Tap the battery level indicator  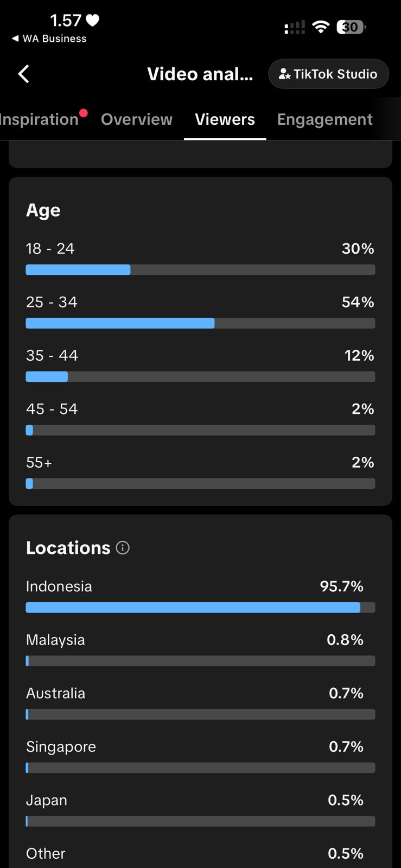click(351, 27)
